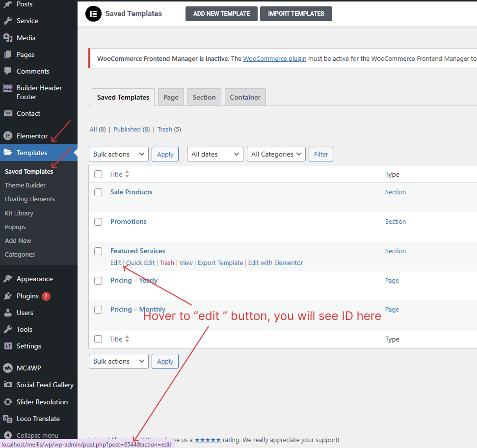Filter by Published (8) templates

pyautogui.click(x=132, y=129)
